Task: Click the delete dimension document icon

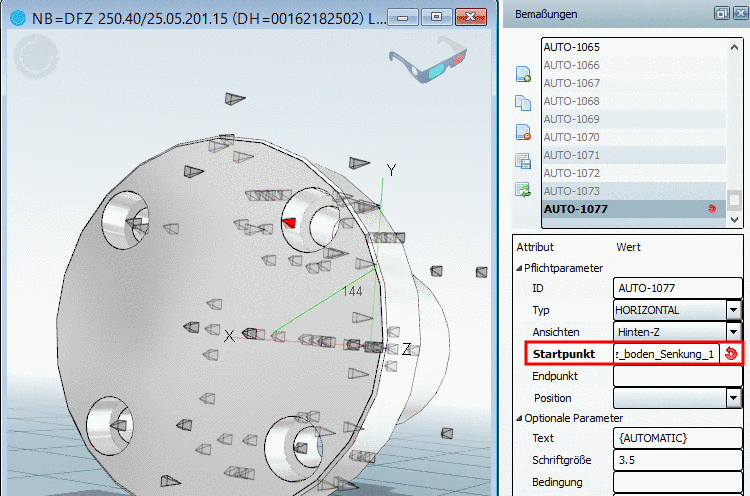Action: pos(523,132)
